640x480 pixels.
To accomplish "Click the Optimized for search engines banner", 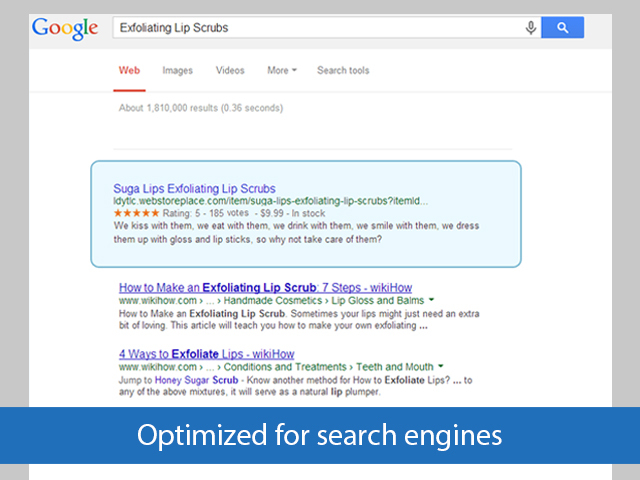I will click(320, 435).
